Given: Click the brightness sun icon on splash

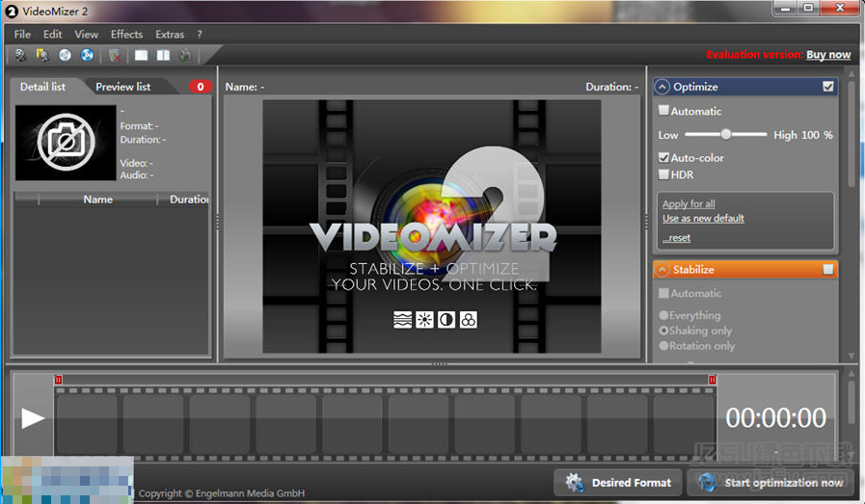Looking at the screenshot, I should click(424, 319).
